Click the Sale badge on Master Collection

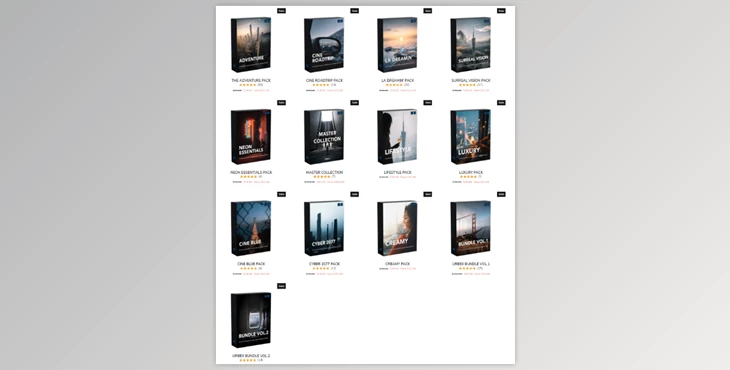click(354, 102)
